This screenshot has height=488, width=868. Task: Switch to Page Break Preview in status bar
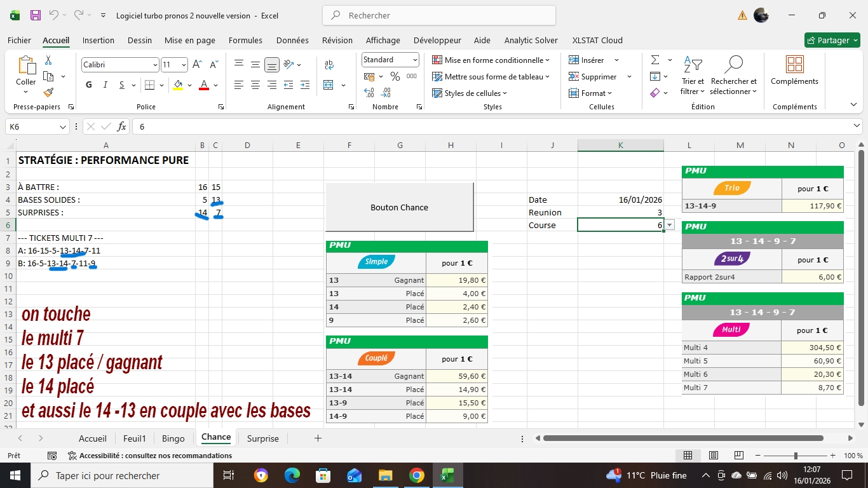click(739, 456)
